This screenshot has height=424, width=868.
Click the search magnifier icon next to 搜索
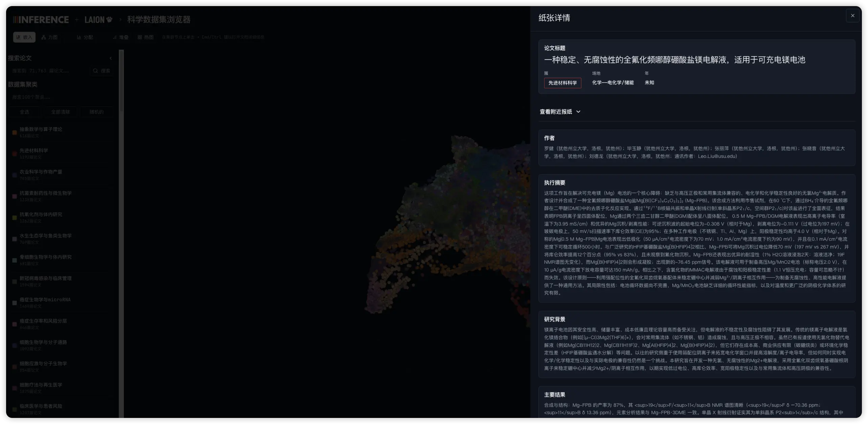tap(96, 71)
